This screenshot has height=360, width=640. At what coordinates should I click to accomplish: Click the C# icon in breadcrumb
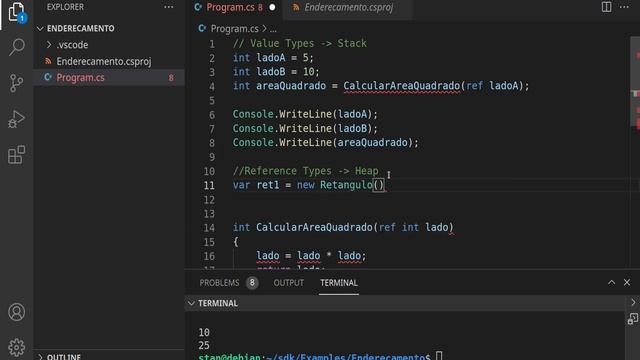202,29
